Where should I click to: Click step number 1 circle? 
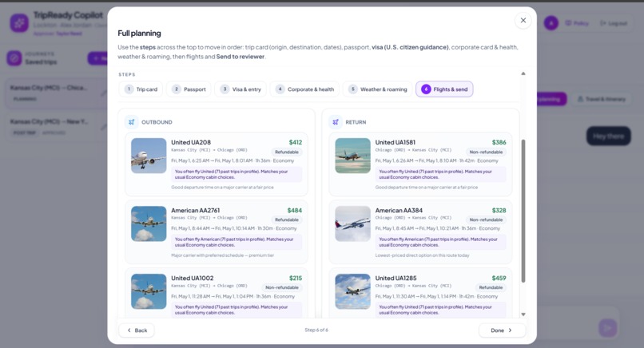[129, 89]
